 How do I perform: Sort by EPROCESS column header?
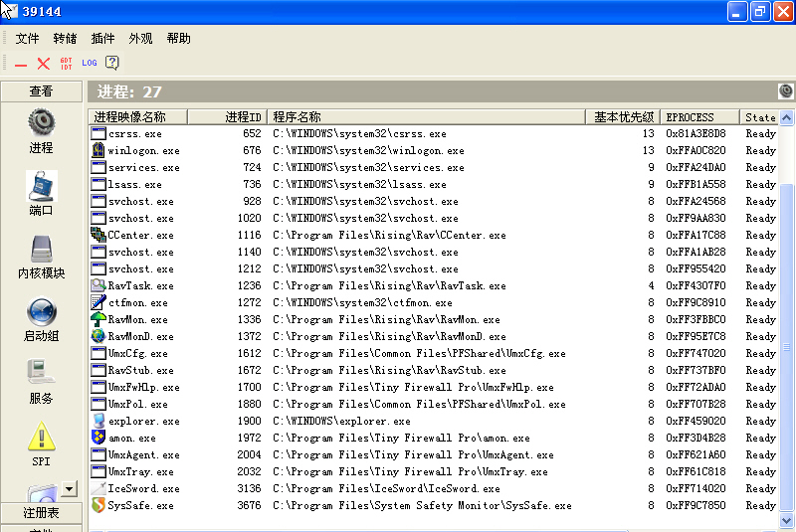[x=699, y=117]
